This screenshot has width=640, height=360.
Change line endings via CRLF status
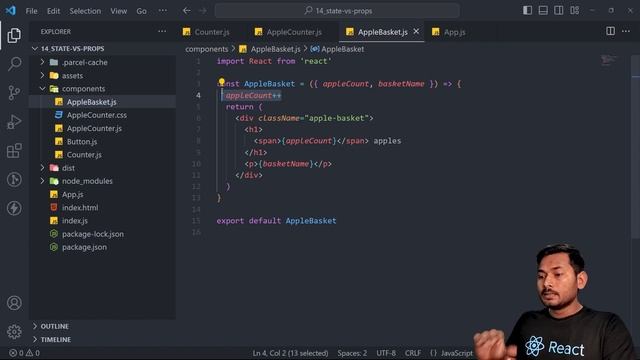413,353
